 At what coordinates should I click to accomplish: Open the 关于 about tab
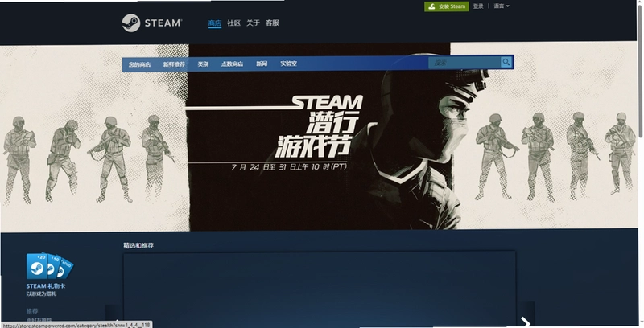coord(253,23)
